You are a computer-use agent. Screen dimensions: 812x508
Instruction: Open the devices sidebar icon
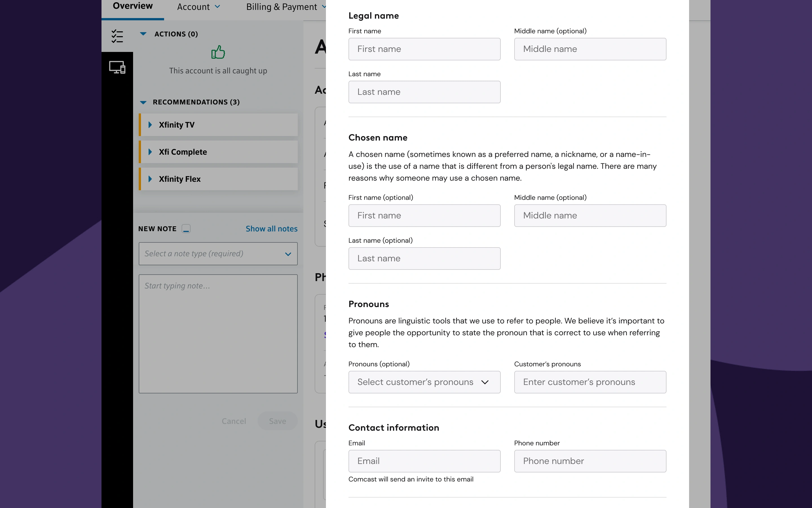click(117, 67)
